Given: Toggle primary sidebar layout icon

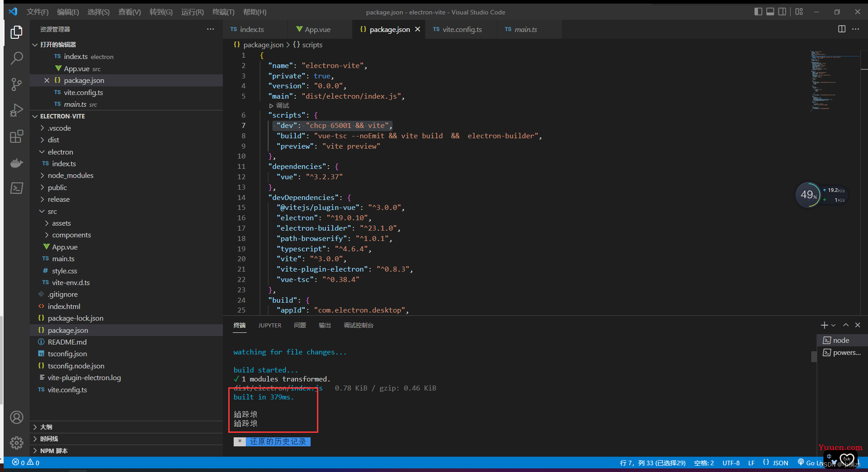Looking at the screenshot, I should (758, 12).
